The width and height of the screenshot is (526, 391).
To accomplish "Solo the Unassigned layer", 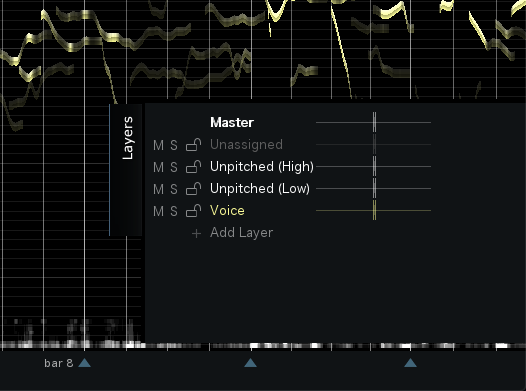I will click(173, 145).
